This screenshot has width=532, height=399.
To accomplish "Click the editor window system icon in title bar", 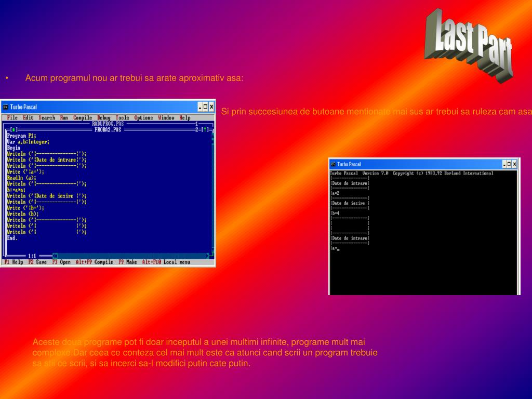I will [5, 107].
